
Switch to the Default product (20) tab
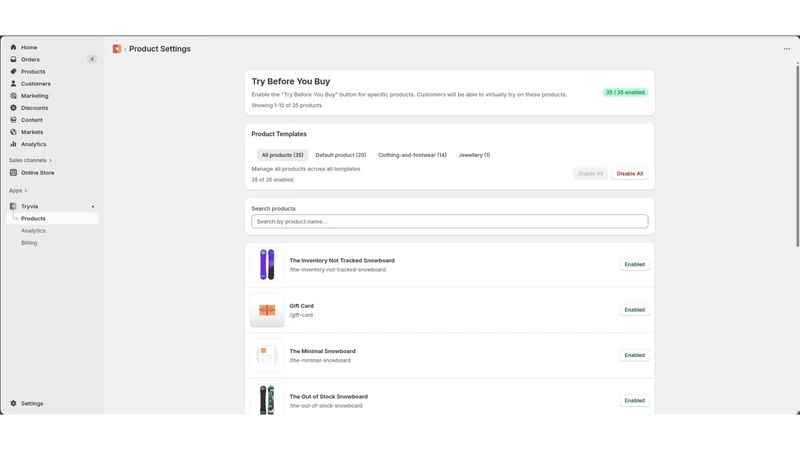coord(341,155)
